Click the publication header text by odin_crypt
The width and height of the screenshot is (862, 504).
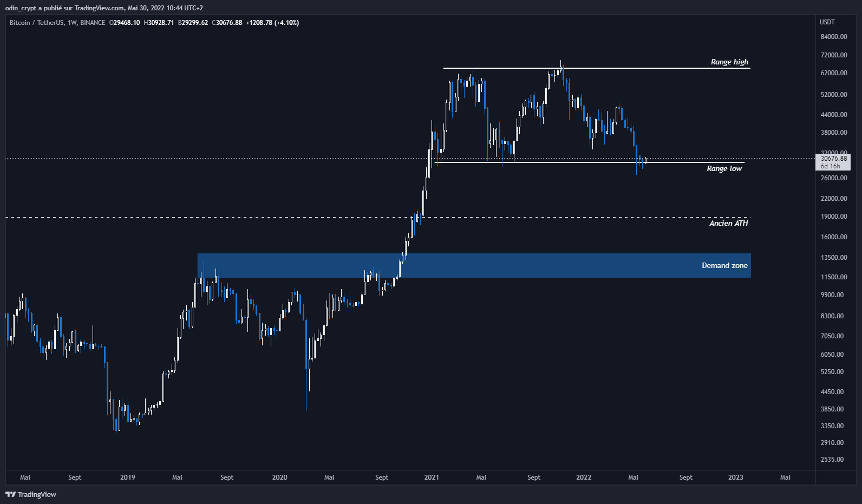(104, 8)
